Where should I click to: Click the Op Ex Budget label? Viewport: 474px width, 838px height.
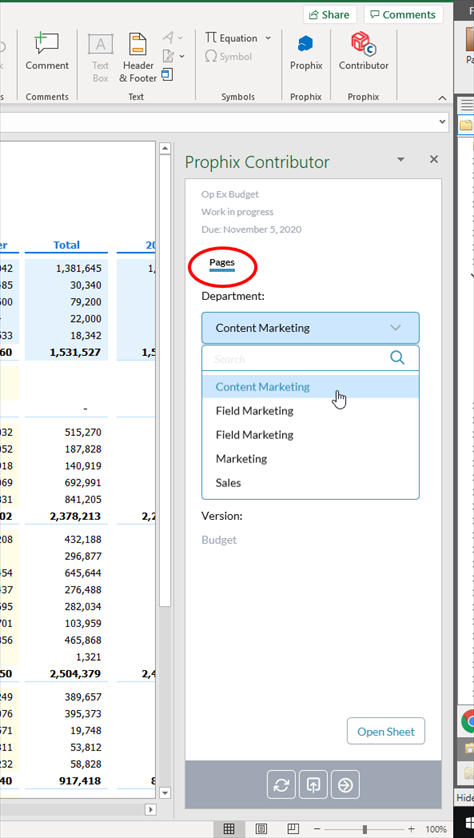tap(230, 194)
